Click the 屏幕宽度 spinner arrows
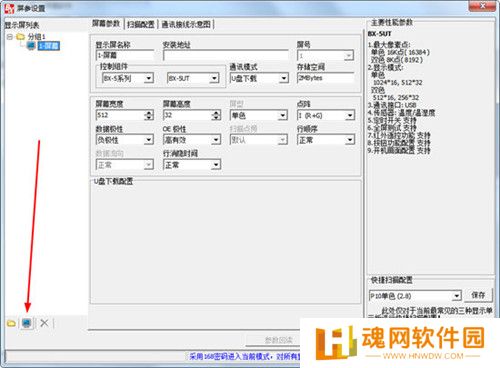This screenshot has height=368, width=500. pyautogui.click(x=149, y=115)
